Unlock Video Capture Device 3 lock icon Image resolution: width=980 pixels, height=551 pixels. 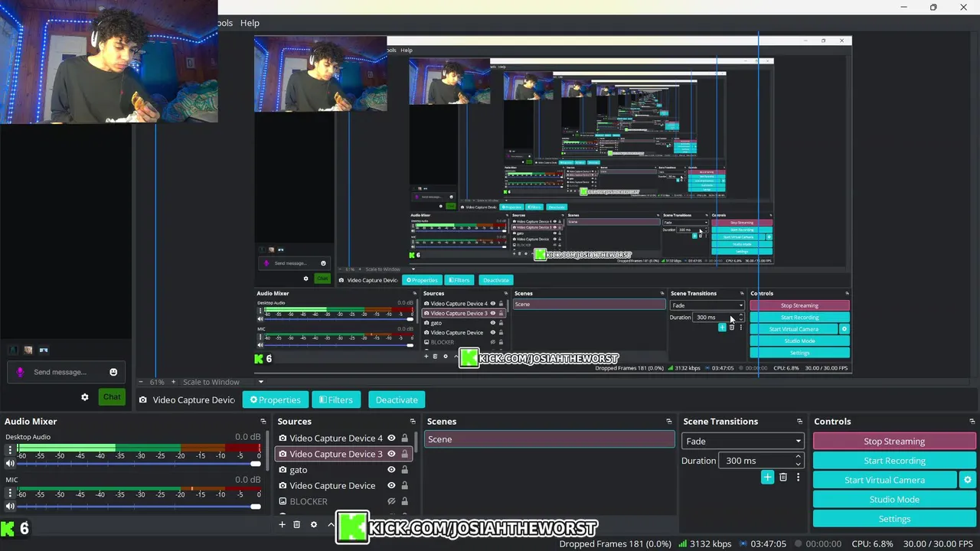pyautogui.click(x=405, y=454)
